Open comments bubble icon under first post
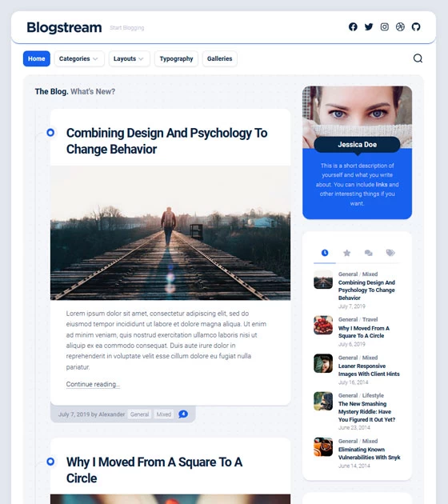Image resolution: width=448 pixels, height=504 pixels. point(183,414)
